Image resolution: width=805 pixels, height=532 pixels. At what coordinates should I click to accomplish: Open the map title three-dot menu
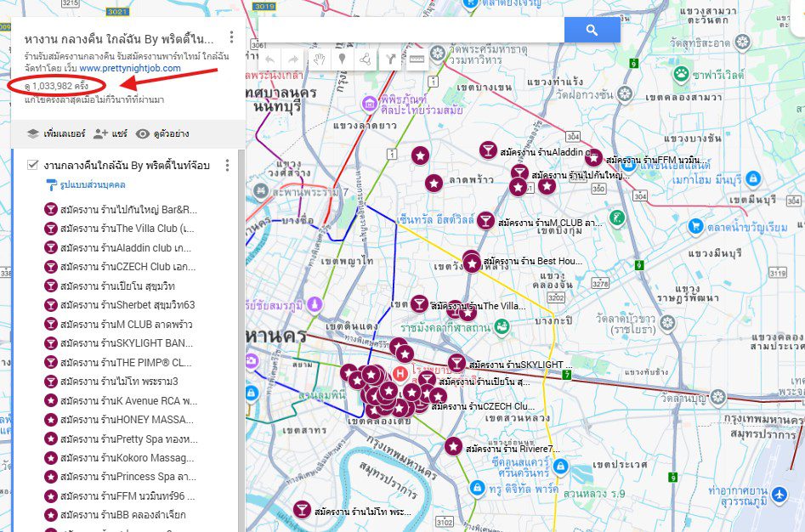[232, 37]
